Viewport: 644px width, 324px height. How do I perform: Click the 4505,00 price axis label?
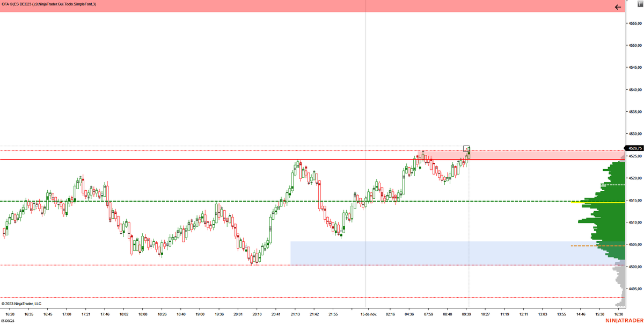click(x=634, y=244)
